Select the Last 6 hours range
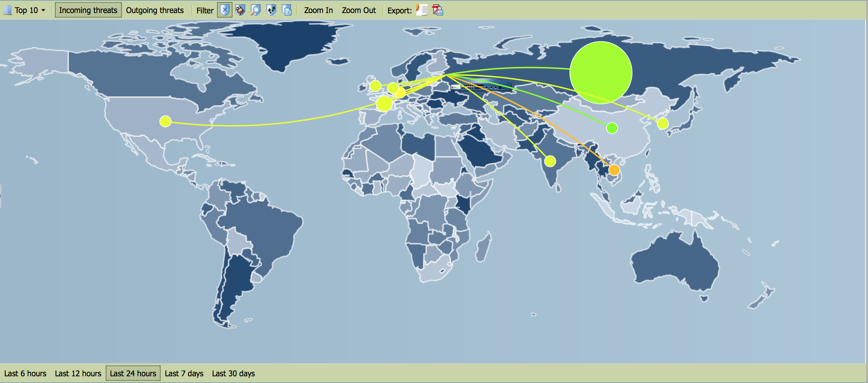 pos(25,373)
